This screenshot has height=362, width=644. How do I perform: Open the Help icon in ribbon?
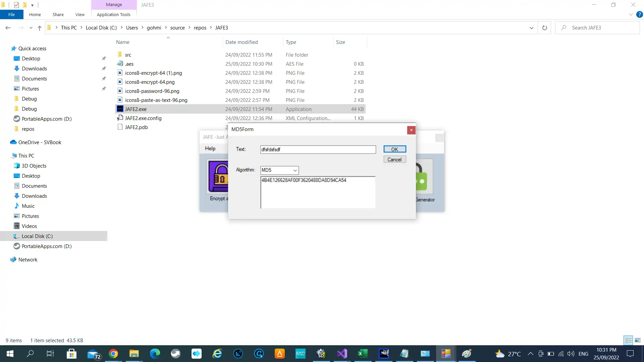[640, 14]
